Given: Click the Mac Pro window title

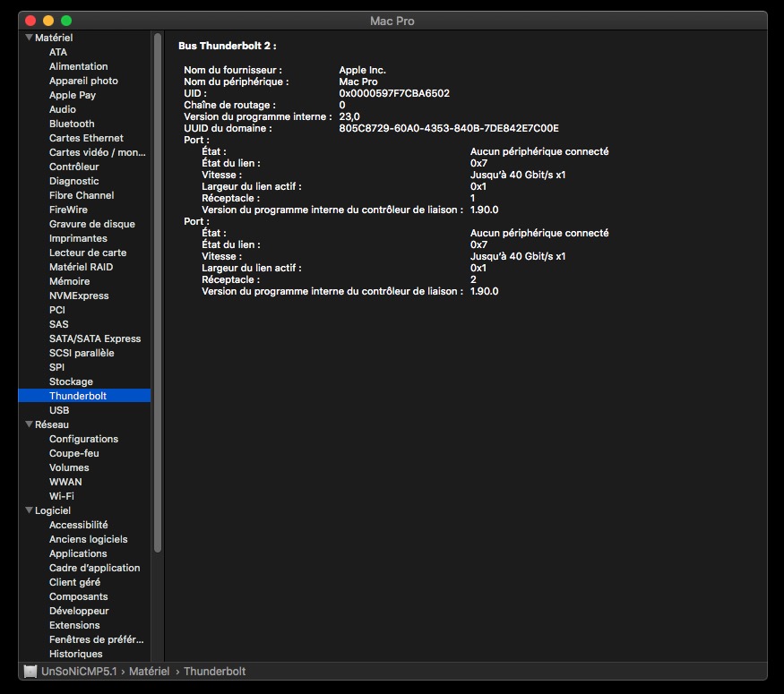Looking at the screenshot, I should click(x=392, y=21).
